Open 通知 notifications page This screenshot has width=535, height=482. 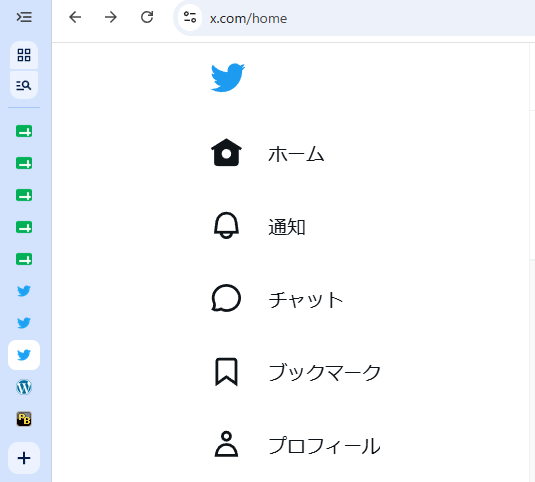point(287,227)
